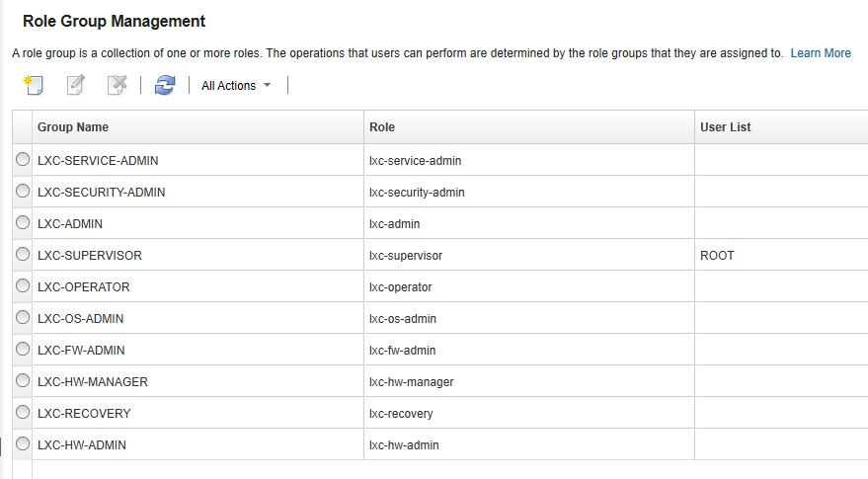Select the LXC-SECURITY-ADMIN radio button
Viewport: 868px width, 479px height.
(x=23, y=191)
